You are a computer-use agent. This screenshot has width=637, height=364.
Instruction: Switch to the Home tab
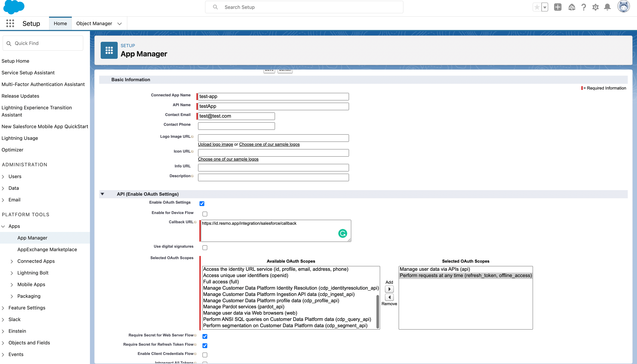[x=60, y=23]
